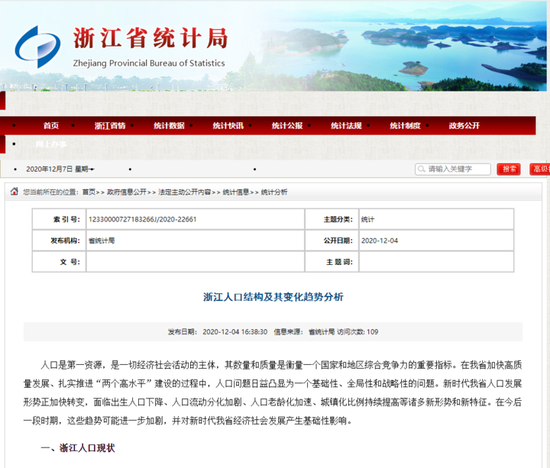Go to 政府信息公开 in the breadcrumb
The width and height of the screenshot is (550, 468).
point(127,192)
